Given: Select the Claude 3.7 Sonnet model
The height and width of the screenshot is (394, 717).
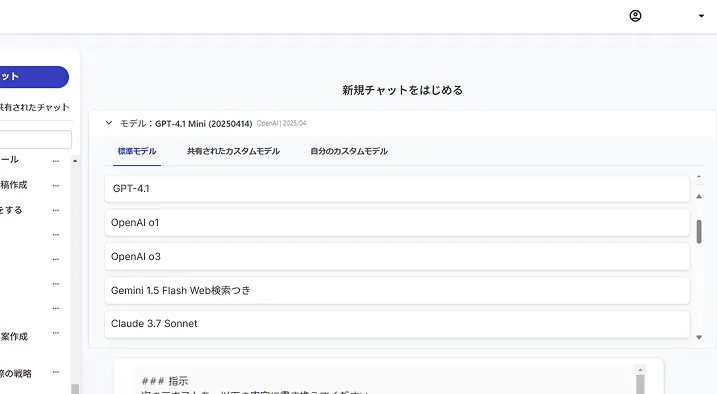Looking at the screenshot, I should click(x=397, y=324).
